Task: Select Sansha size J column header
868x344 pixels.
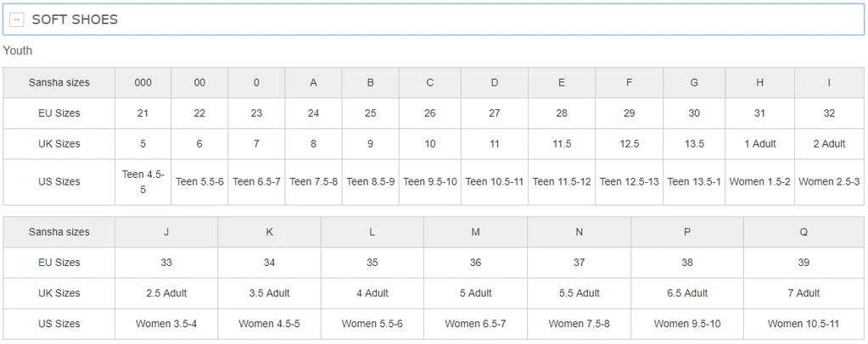Action: tap(166, 232)
